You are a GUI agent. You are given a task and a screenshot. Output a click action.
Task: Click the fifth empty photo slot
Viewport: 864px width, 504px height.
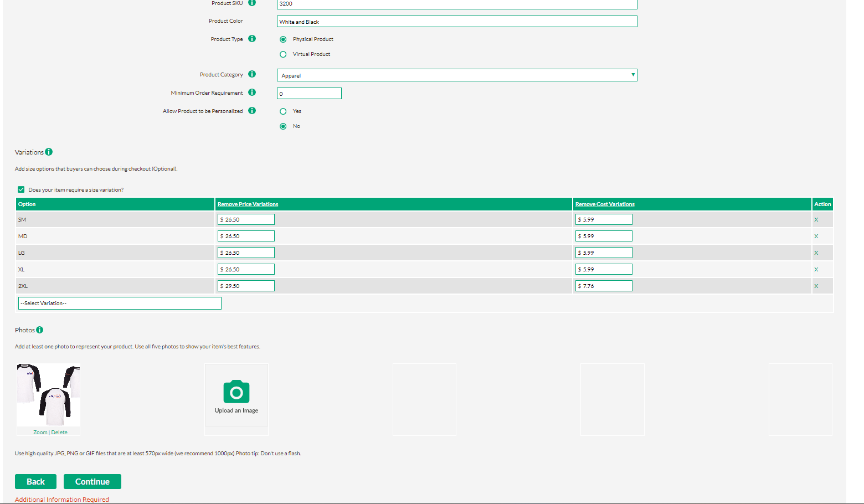(x=800, y=399)
